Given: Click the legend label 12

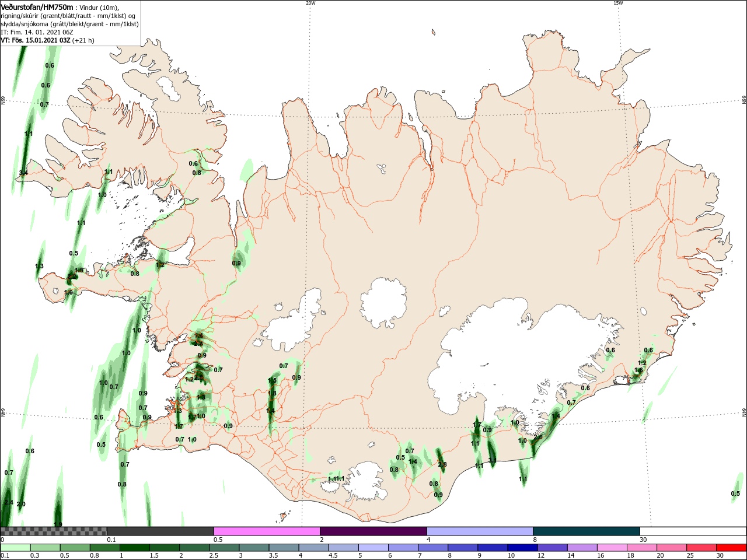Looking at the screenshot, I should [541, 556].
